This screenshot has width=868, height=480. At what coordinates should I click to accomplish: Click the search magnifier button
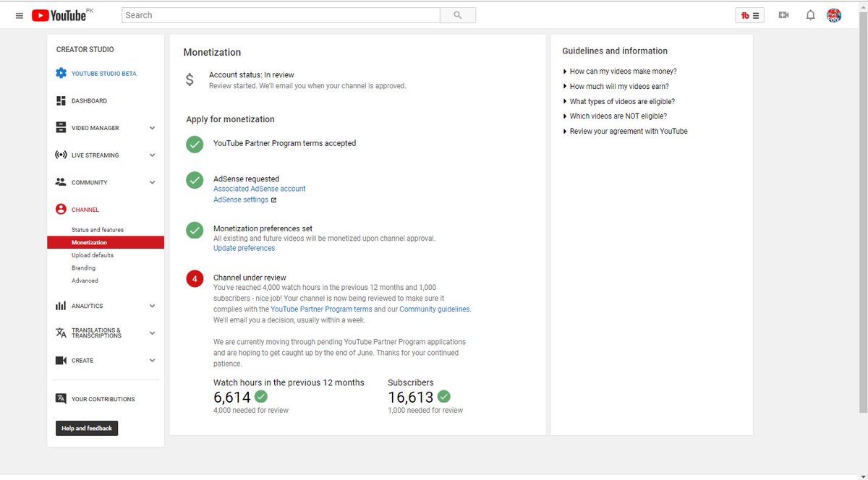458,15
